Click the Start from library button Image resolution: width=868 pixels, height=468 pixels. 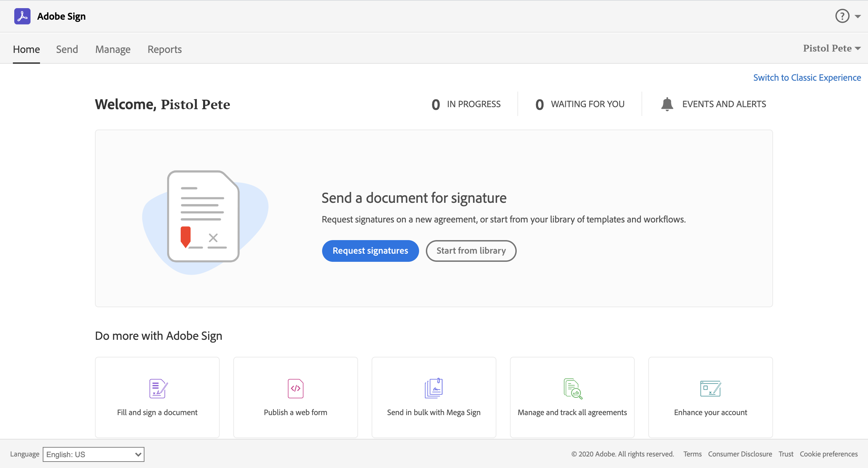[471, 251]
